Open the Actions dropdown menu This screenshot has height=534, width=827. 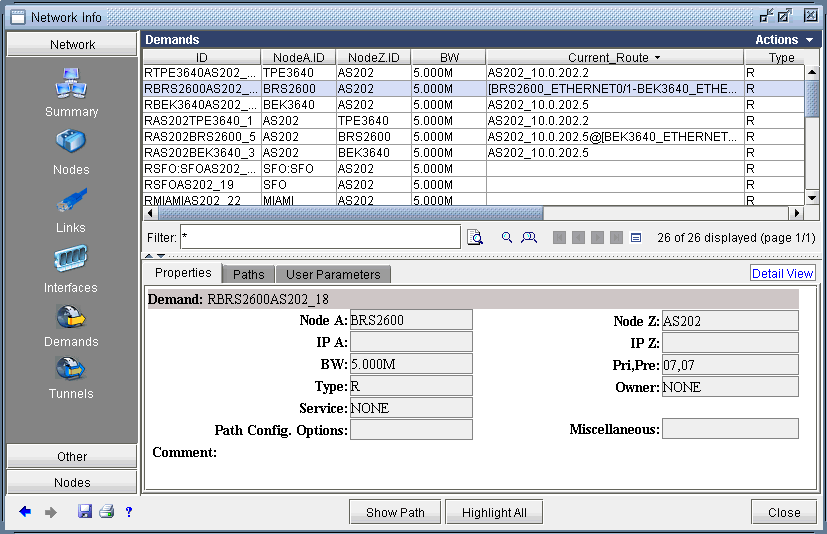[784, 40]
